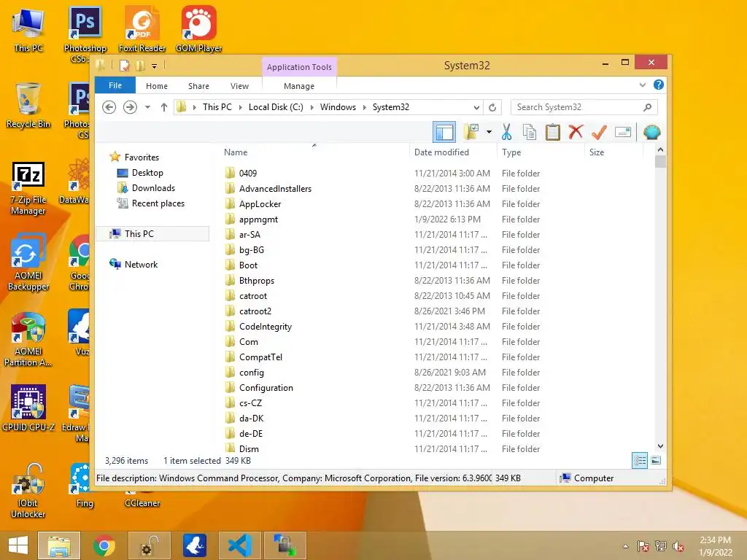Expand the arrow after Windows in the breadcrumb
Screen dimensions: 747x560
(365, 107)
